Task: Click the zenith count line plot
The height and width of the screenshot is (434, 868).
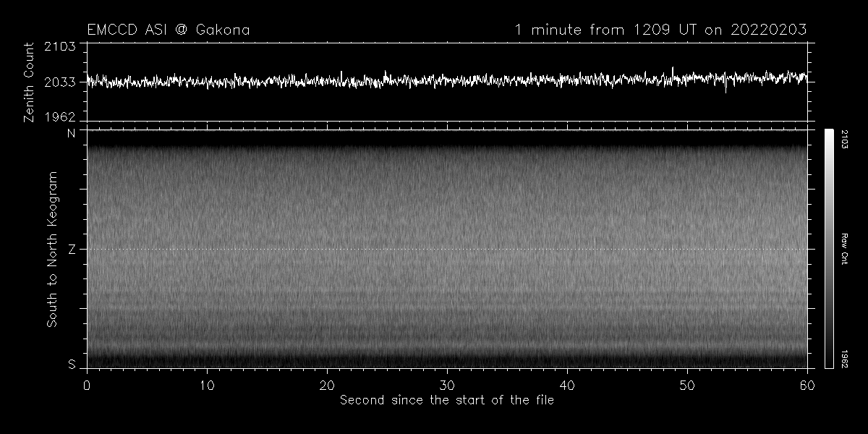Action: point(447,82)
